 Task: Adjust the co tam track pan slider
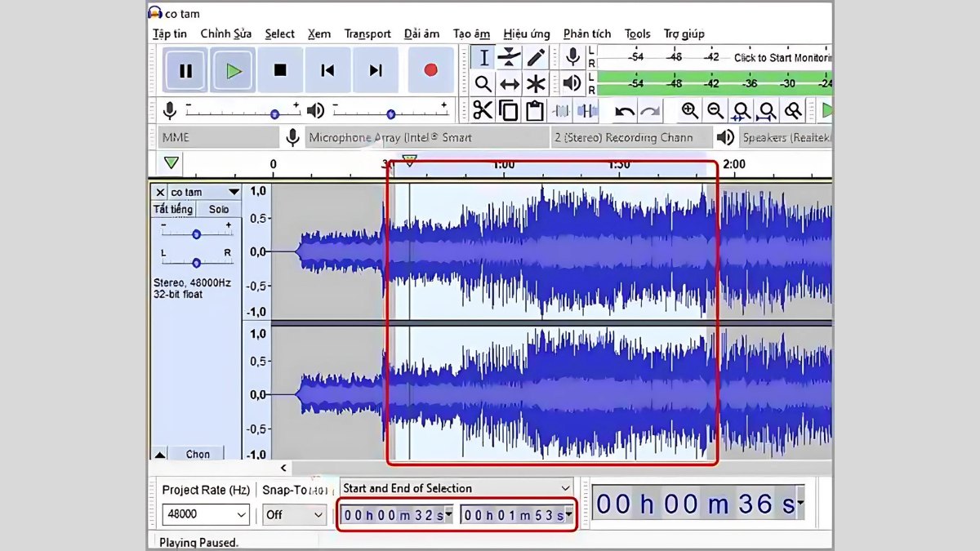coord(196,263)
